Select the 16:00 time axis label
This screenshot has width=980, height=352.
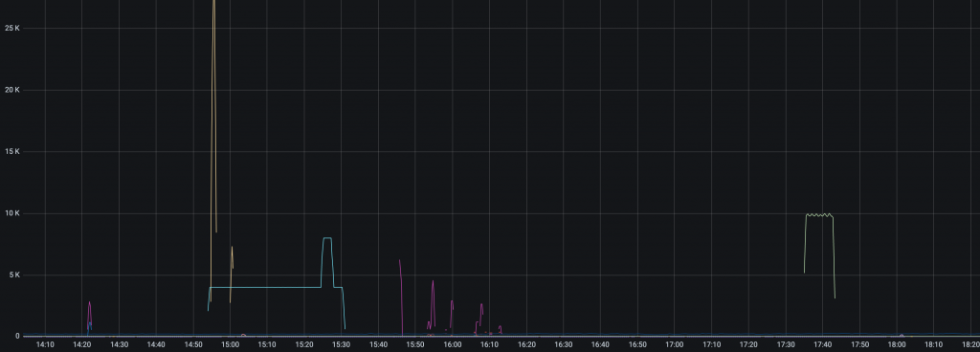click(453, 344)
